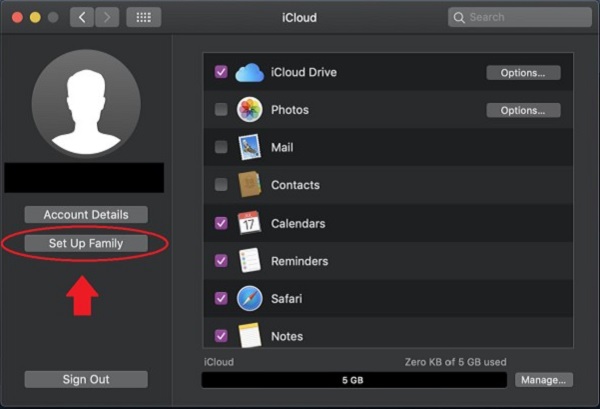The image size is (600, 409).
Task: Click the Mail stamp icon
Action: point(249,147)
